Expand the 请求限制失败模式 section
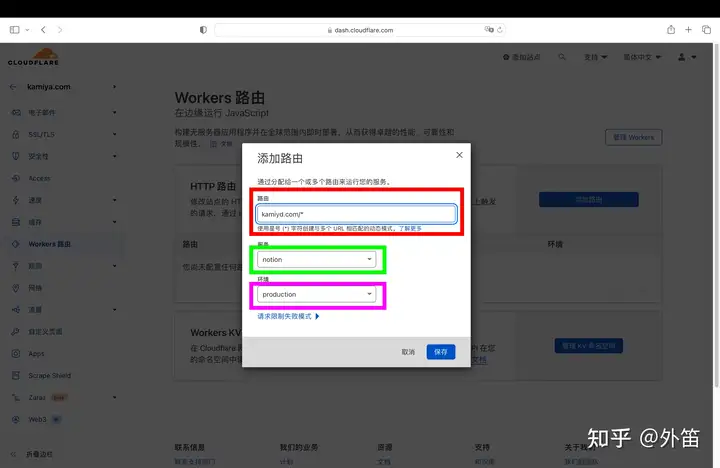 [288, 316]
